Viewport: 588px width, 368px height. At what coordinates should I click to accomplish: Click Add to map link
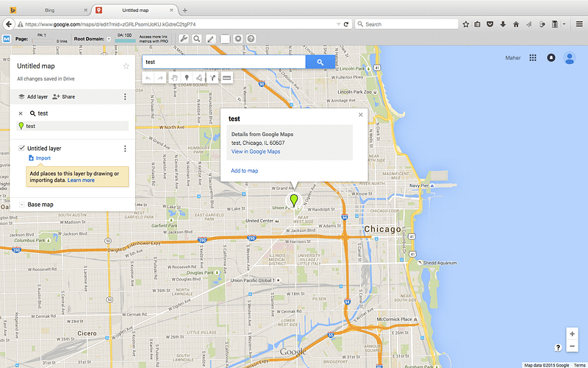[x=245, y=171]
